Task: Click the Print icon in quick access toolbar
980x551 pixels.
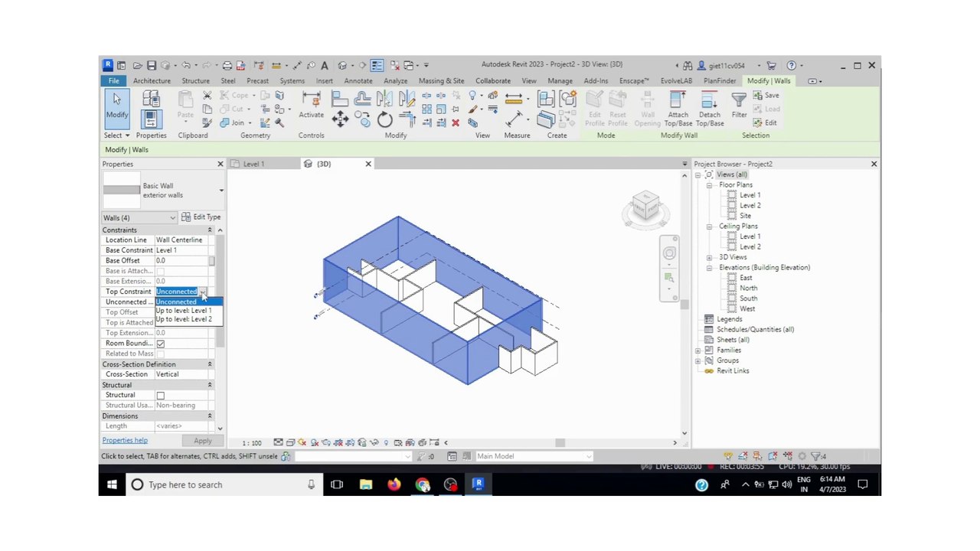Action: pos(227,65)
